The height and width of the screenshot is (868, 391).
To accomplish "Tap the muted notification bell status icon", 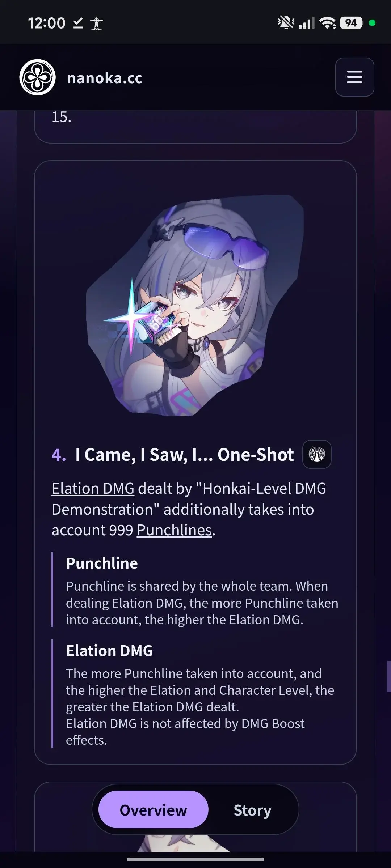I will [286, 23].
